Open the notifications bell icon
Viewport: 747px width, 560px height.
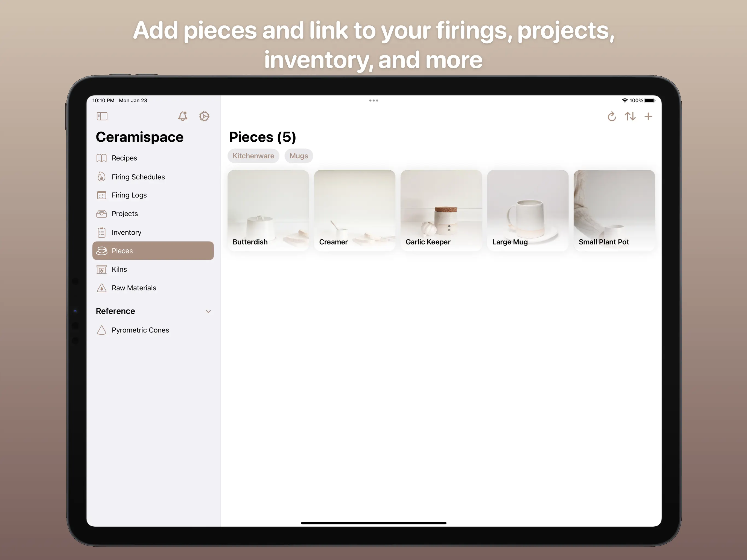click(x=183, y=116)
